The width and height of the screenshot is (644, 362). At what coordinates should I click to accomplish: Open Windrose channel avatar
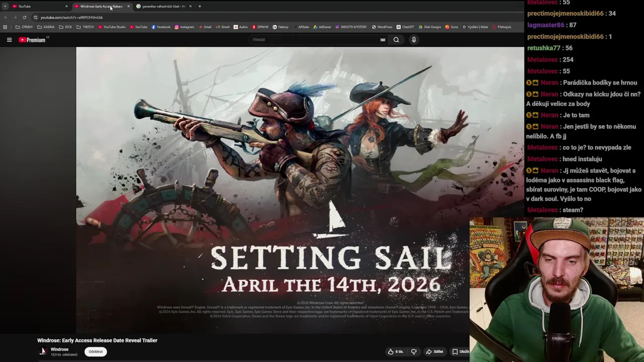[x=43, y=351]
